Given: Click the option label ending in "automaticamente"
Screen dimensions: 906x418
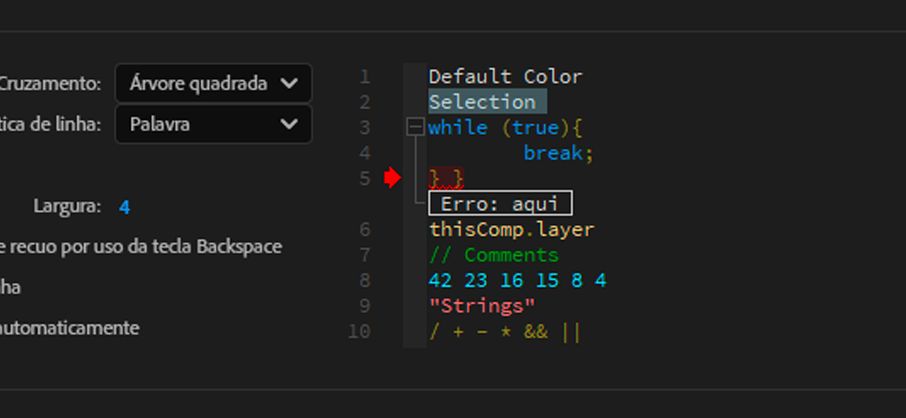Looking at the screenshot, I should [70, 328].
